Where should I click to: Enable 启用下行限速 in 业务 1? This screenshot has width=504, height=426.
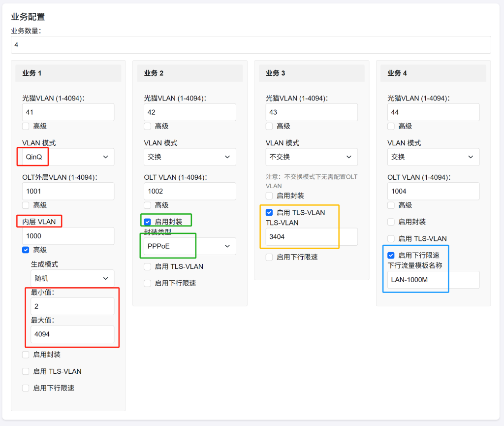point(26,388)
